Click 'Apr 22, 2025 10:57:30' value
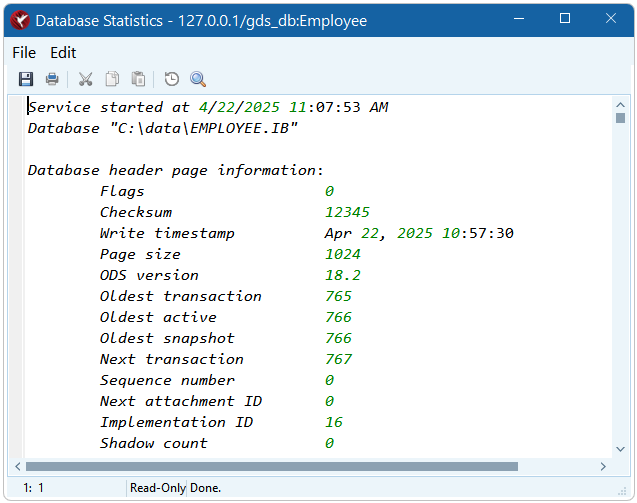This screenshot has width=637, height=503. [419, 234]
